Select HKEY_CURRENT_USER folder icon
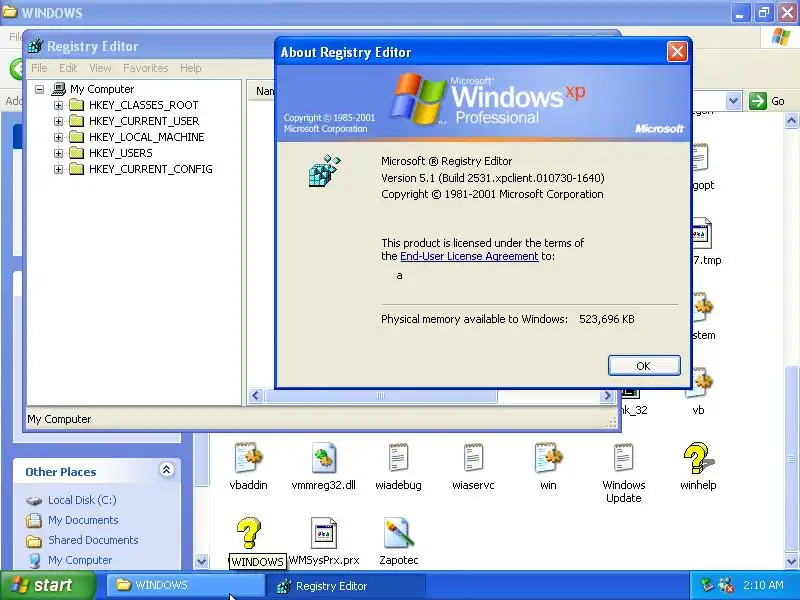This screenshot has width=800, height=600. pos(77,121)
